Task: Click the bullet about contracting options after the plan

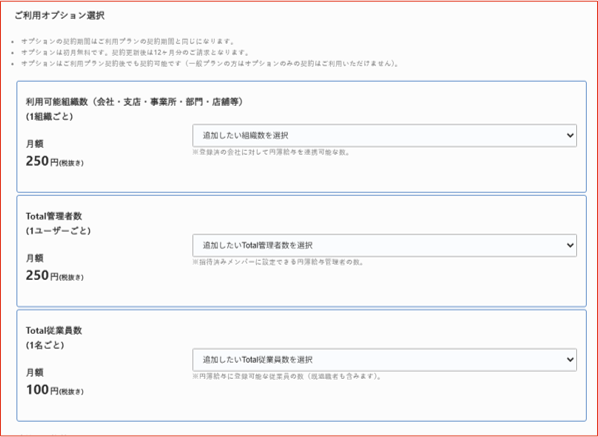Action: (210, 63)
